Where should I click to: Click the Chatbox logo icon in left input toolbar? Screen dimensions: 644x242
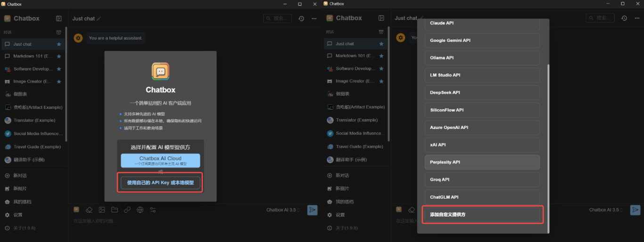[76, 210]
